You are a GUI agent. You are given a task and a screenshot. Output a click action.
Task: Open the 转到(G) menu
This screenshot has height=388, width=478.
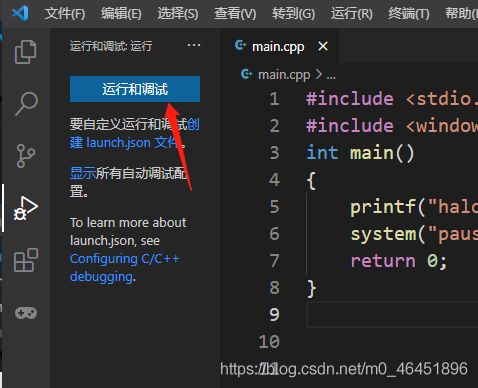coord(293,14)
